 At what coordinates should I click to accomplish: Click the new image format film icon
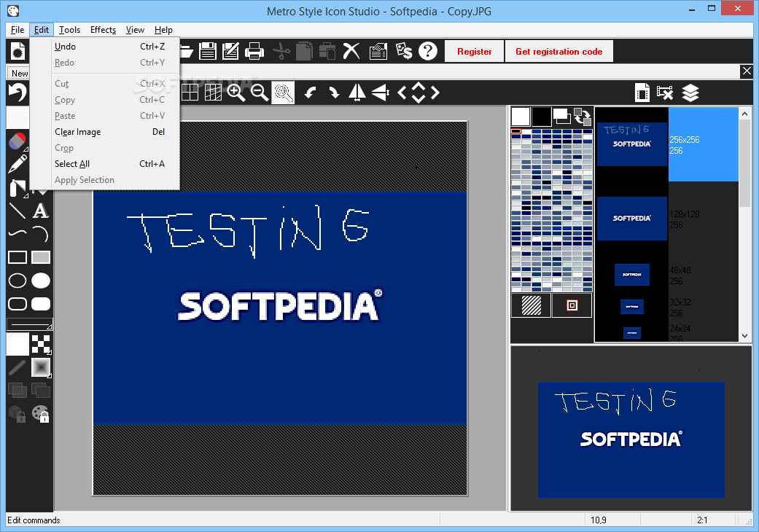click(x=642, y=93)
